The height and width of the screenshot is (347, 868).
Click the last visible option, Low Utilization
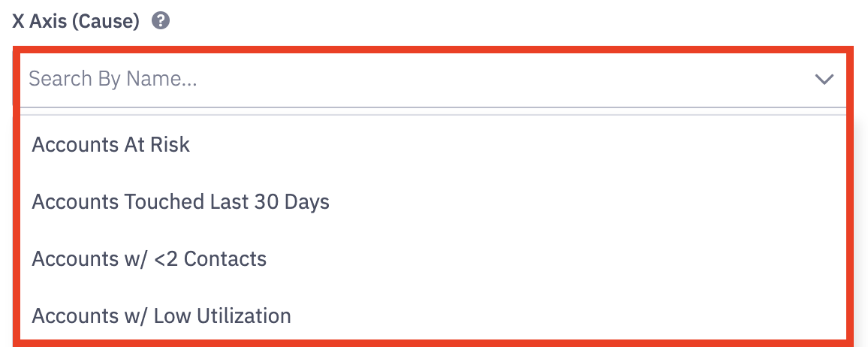[x=161, y=316]
